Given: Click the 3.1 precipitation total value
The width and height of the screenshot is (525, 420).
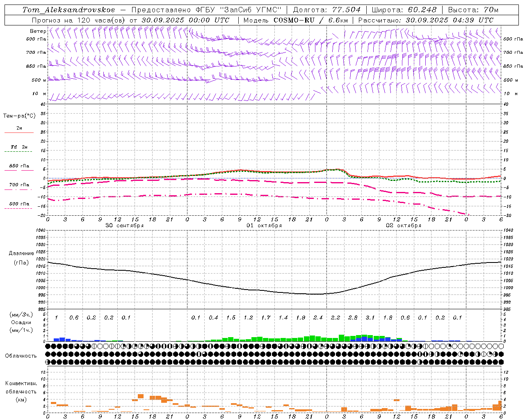Looking at the screenshot, I should point(370,317).
